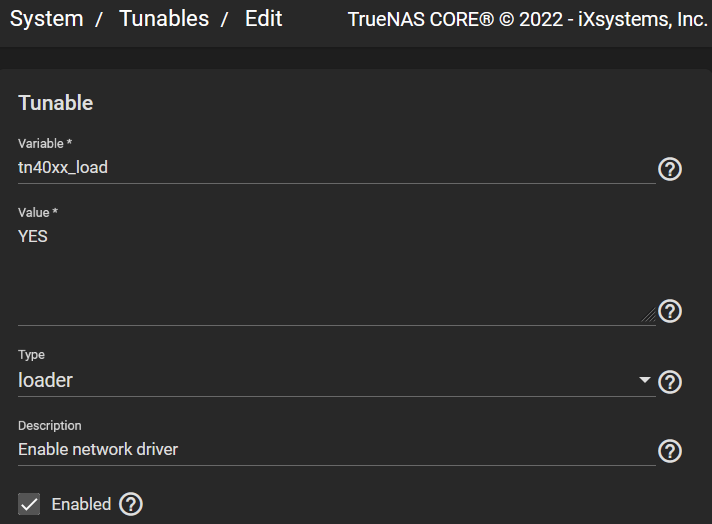Focus the Value text area containing YES

click(336, 274)
